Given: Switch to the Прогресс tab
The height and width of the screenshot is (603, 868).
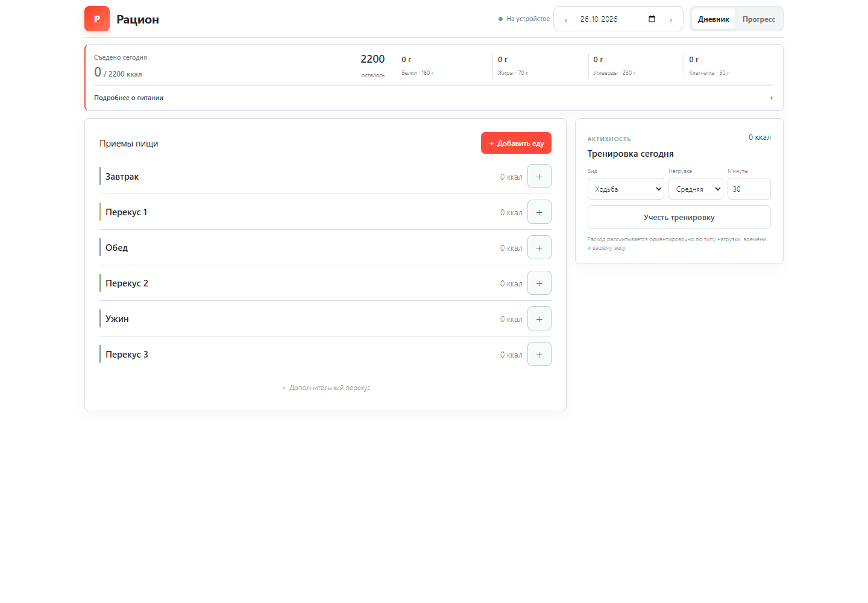Looking at the screenshot, I should 759,19.
